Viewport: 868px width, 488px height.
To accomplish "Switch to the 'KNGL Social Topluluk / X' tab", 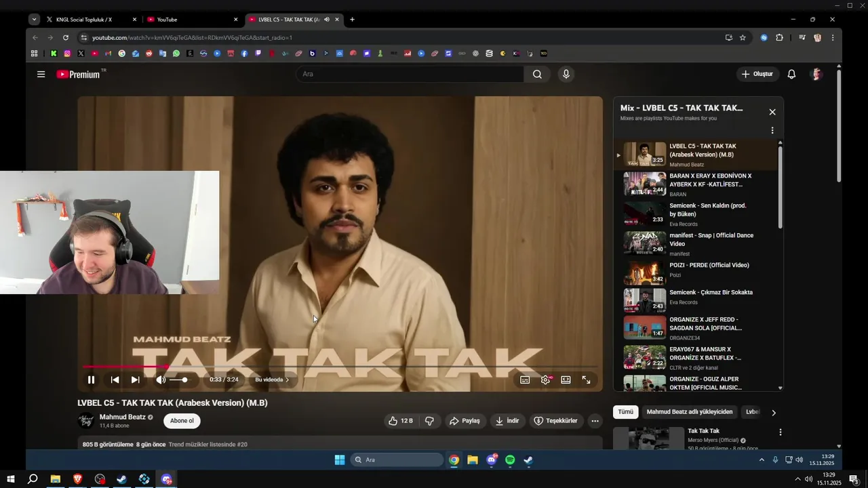I will (91, 20).
